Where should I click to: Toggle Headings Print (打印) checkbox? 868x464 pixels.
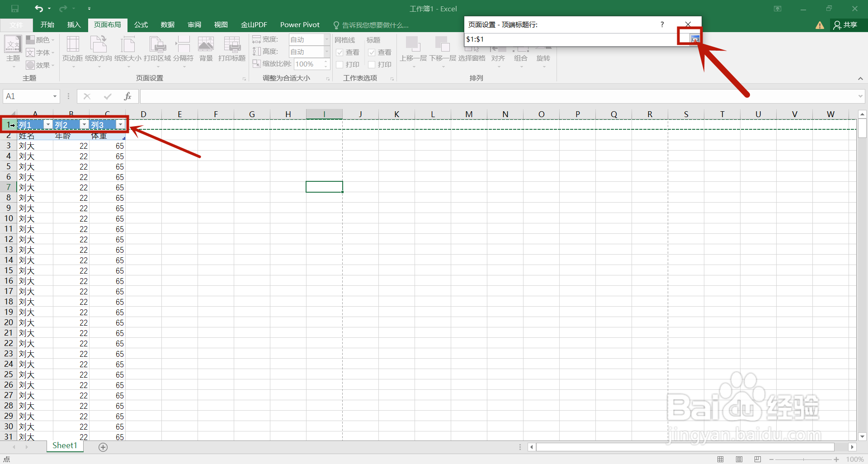pyautogui.click(x=372, y=65)
